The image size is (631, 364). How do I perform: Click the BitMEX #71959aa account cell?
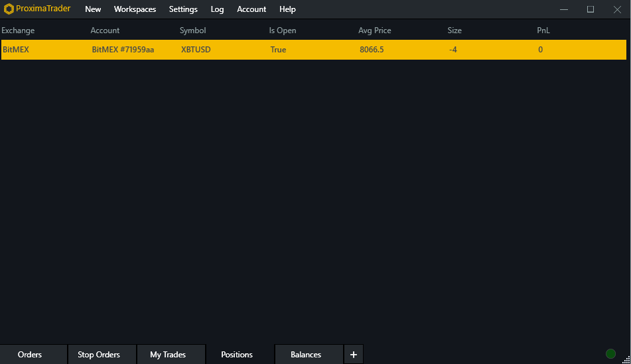click(123, 50)
